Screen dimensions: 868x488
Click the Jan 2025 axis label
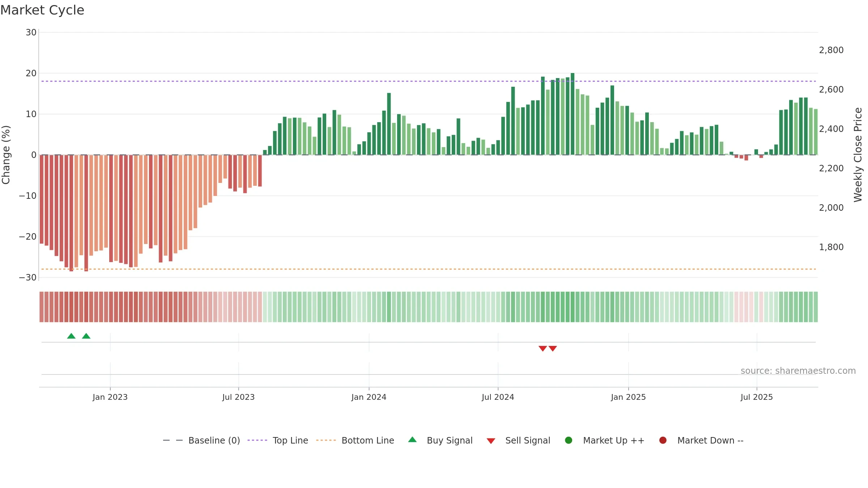coord(628,397)
